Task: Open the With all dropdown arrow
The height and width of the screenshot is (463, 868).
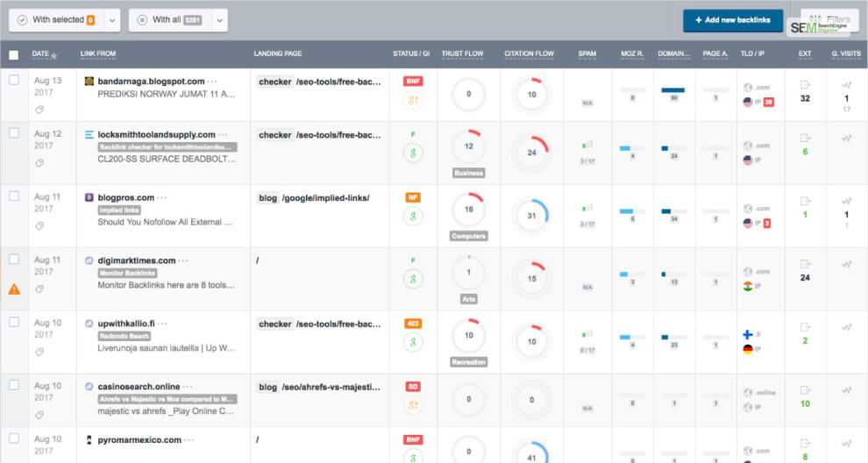Action: (220, 20)
